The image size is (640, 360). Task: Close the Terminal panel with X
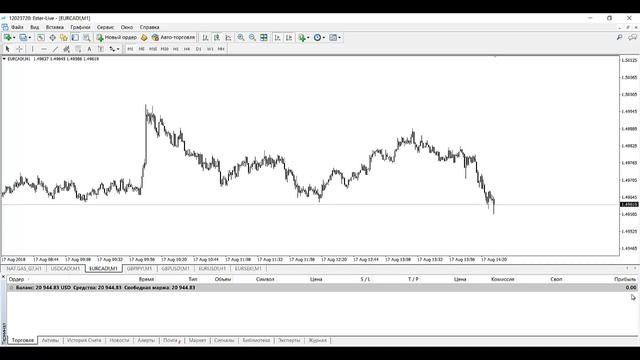pos(3,277)
